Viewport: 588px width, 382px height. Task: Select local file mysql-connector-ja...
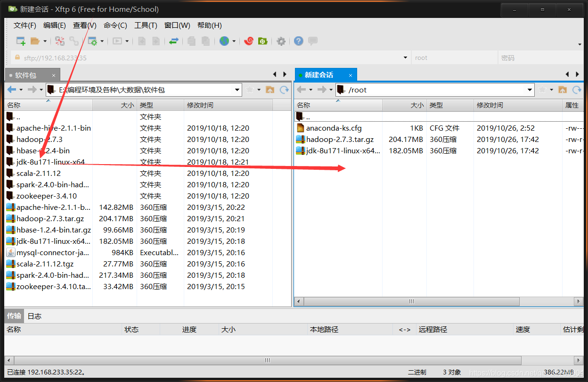tap(53, 252)
